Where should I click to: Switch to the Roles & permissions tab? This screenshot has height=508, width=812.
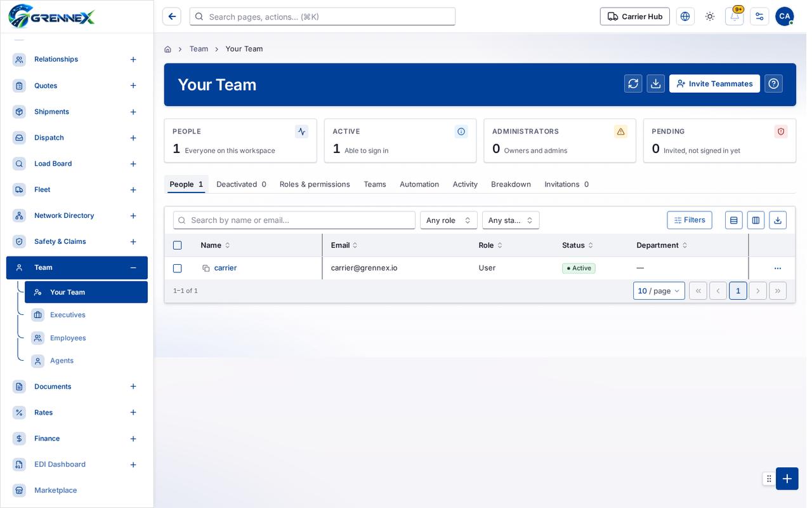[x=315, y=184]
